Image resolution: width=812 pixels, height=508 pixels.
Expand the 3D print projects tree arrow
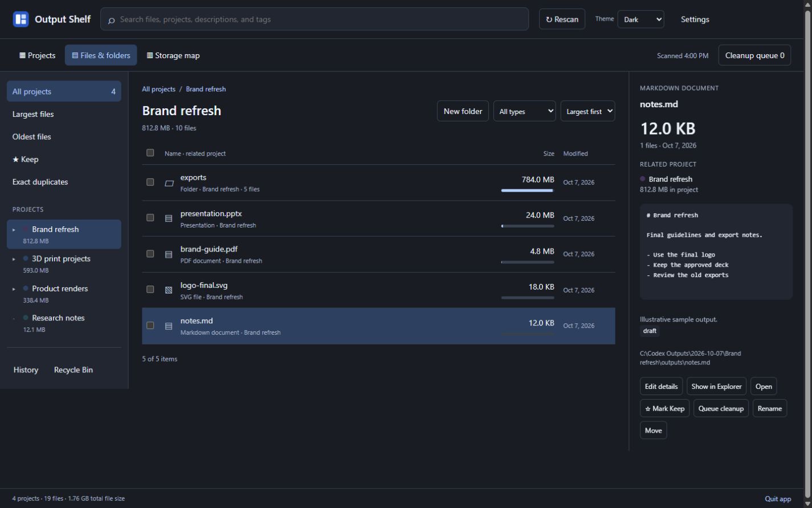pos(14,259)
